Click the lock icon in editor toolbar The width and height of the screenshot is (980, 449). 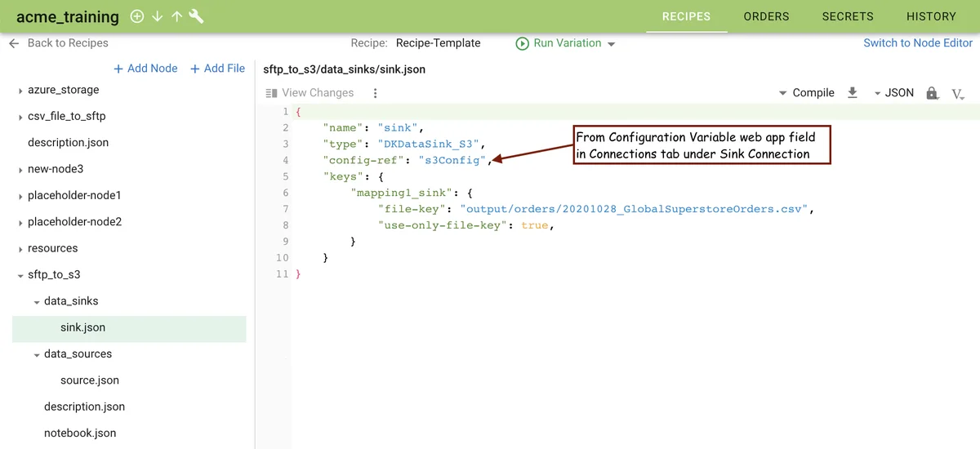point(932,93)
